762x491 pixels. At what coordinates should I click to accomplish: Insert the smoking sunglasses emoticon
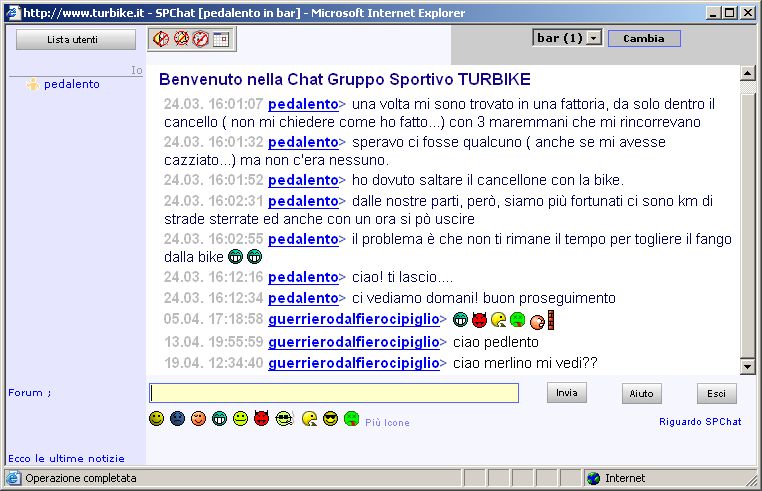click(x=284, y=419)
